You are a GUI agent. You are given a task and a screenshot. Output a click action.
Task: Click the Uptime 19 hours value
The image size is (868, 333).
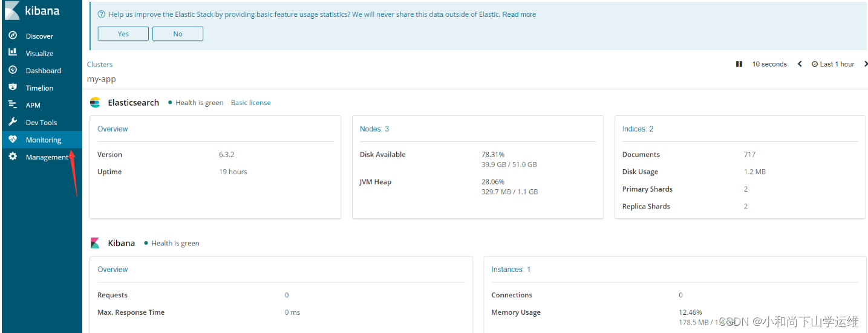(x=233, y=172)
